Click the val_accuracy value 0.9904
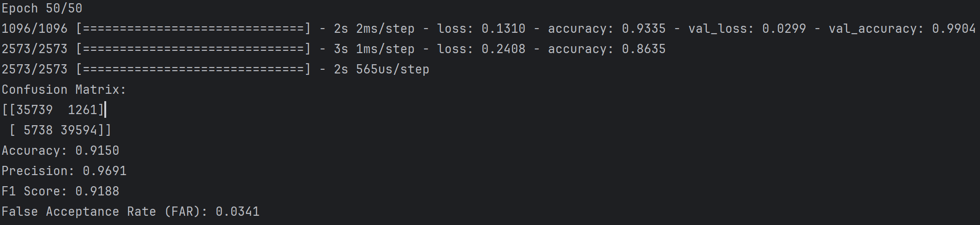This screenshot has width=980, height=225. point(954,29)
